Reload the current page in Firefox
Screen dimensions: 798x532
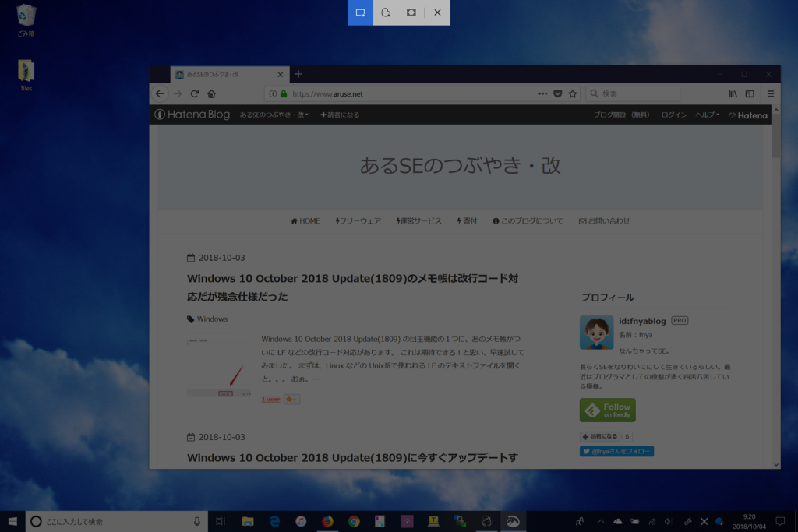[x=194, y=93]
